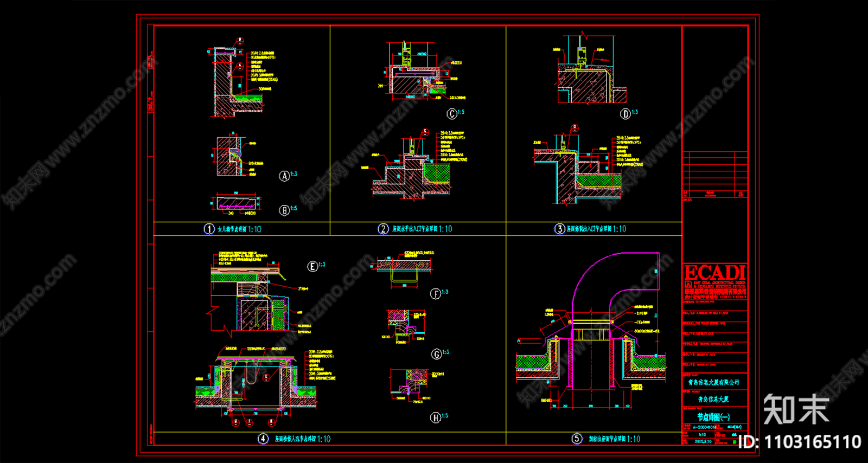Select the date 2002.9.10 in title block
Image resolution: width=868 pixels, height=463 pixels.
[703, 441]
